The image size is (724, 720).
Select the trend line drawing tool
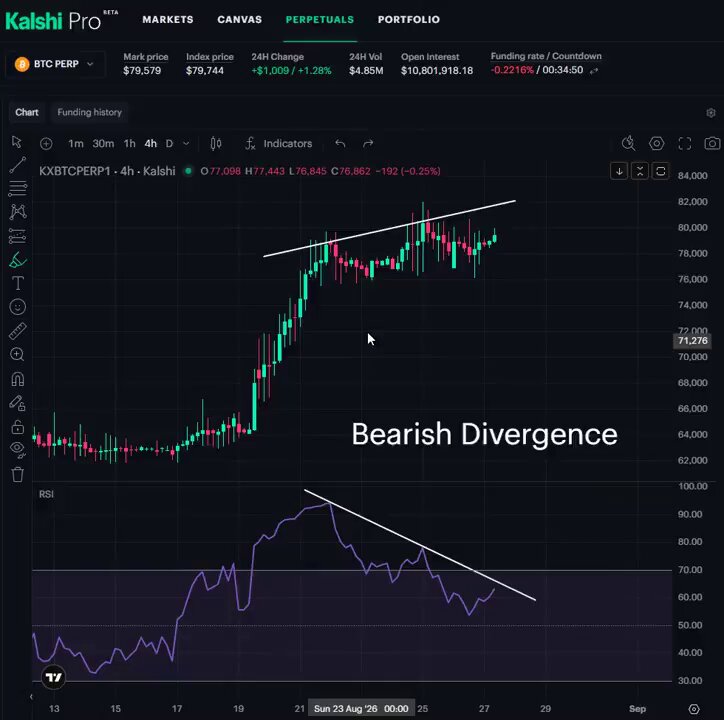tap(18, 165)
